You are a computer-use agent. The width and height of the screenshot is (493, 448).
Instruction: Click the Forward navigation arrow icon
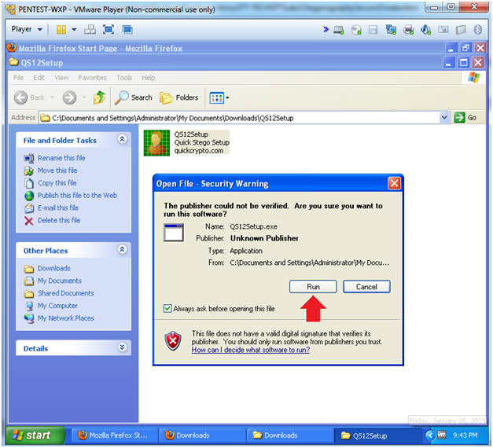point(69,97)
